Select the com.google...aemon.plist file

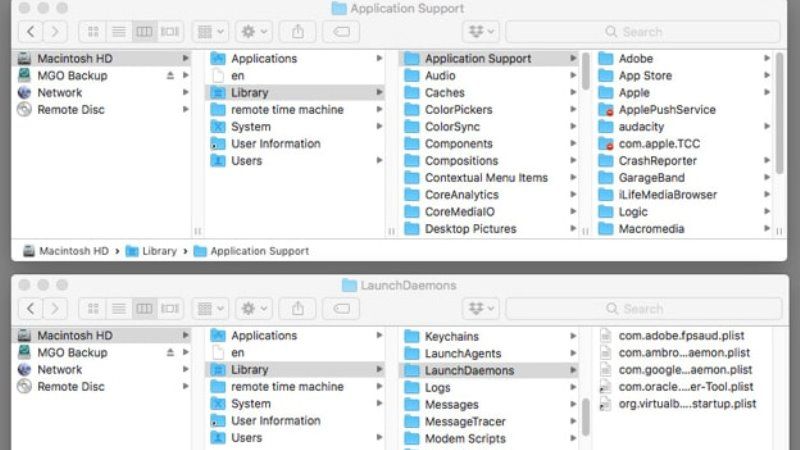[684, 369]
